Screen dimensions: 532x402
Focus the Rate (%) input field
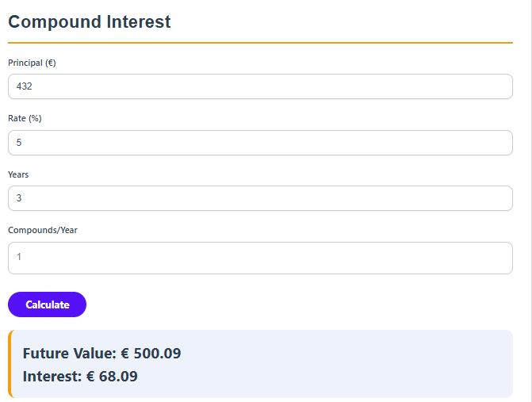(260, 143)
